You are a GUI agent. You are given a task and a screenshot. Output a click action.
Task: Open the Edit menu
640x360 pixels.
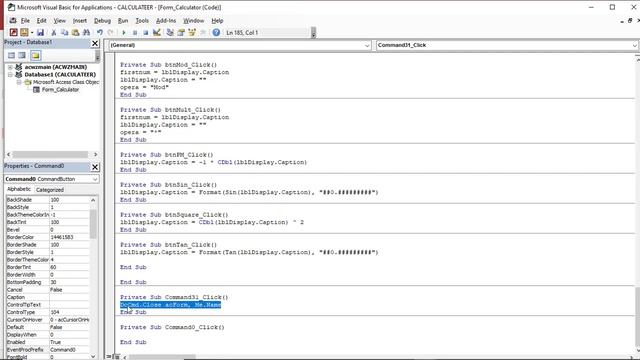pyautogui.click(x=42, y=20)
